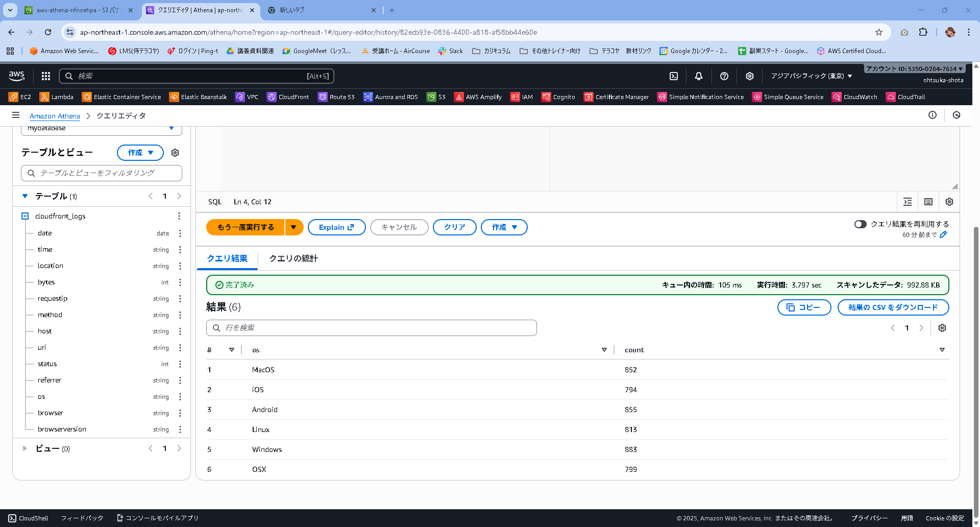Open the AWS CloudShell icon in top bar

point(674,76)
